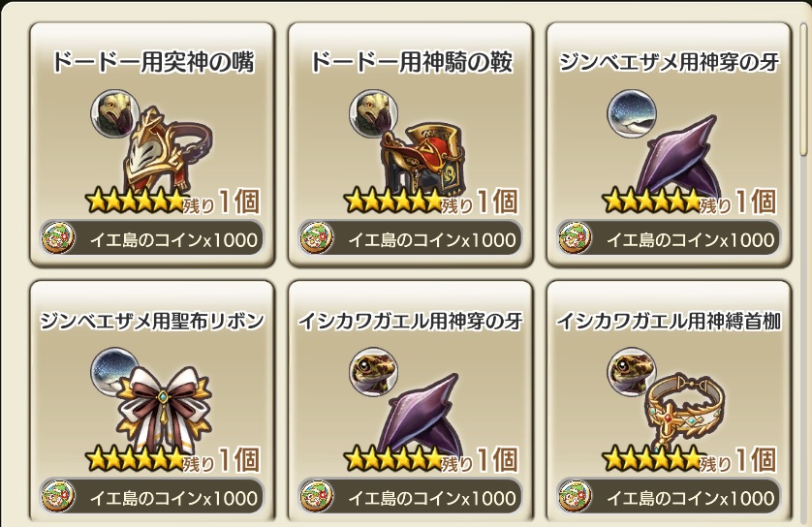Buy ドードー用突神の嘴 for イエ島のコインx1000
The width and height of the screenshot is (812, 527).
(152, 238)
